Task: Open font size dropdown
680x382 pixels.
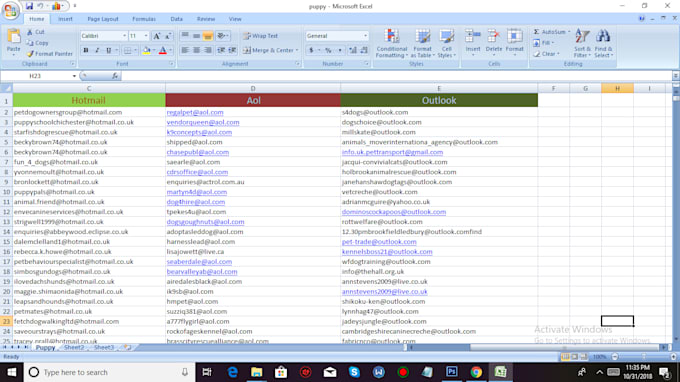Action: pos(146,36)
